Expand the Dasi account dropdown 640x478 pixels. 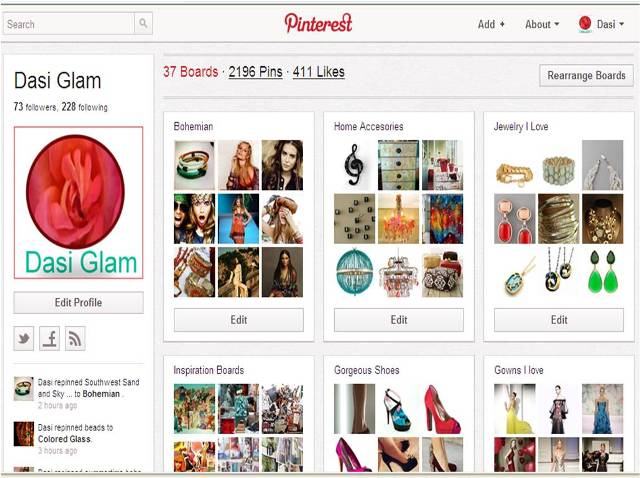610,24
